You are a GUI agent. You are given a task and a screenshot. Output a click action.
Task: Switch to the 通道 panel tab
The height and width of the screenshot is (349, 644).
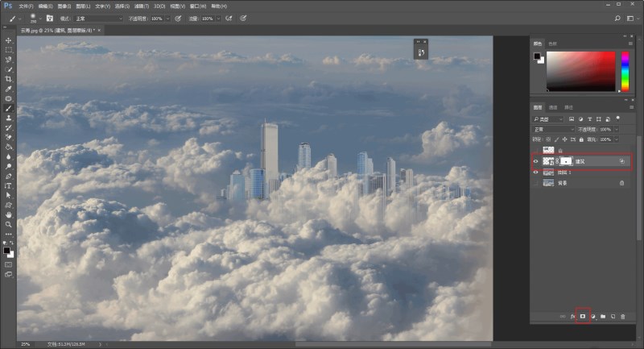[x=553, y=107]
